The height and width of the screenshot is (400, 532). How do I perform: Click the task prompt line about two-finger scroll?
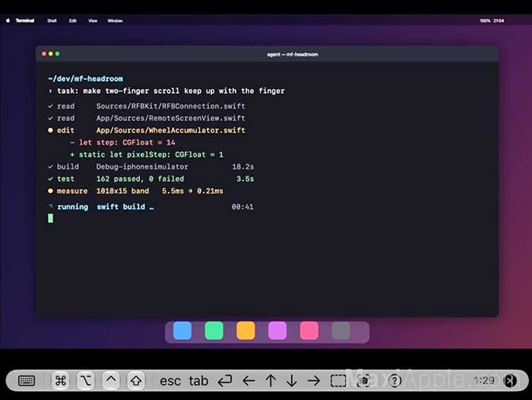pyautogui.click(x=166, y=91)
